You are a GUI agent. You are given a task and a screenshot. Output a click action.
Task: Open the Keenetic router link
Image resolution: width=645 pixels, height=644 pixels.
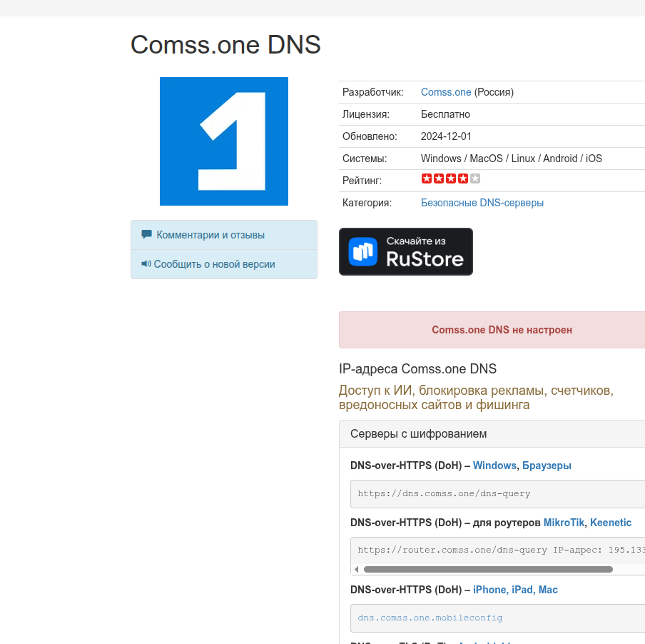point(611,523)
